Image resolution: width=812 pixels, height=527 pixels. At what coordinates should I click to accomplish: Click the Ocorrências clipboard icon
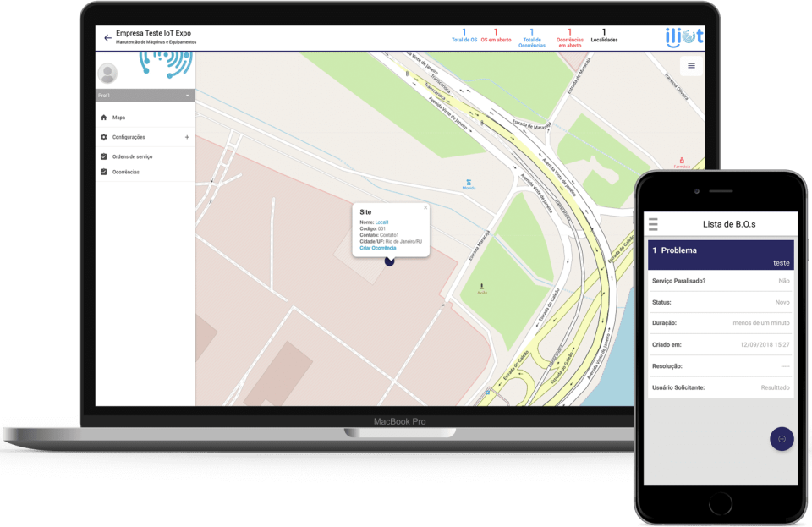coord(103,172)
